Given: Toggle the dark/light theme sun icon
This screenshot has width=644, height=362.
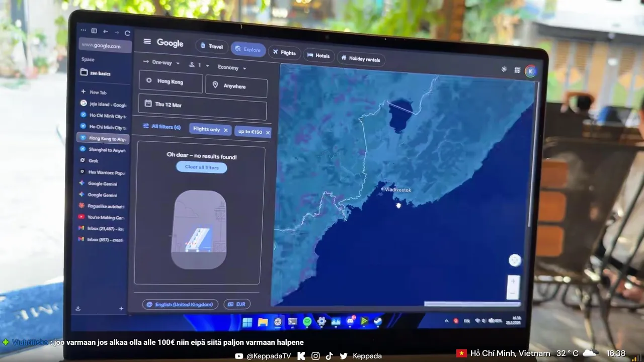Looking at the screenshot, I should click(504, 69).
